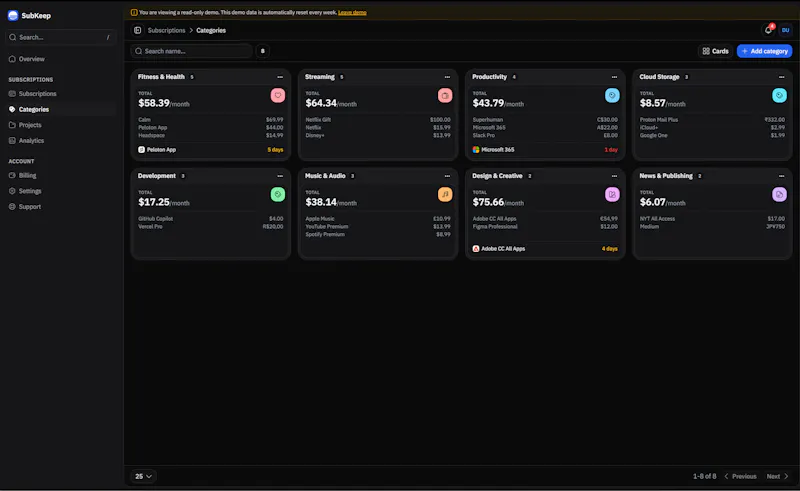Screen dimensions: 800x491
Task: Click the Fitness & Health heart icon
Action: click(x=278, y=95)
